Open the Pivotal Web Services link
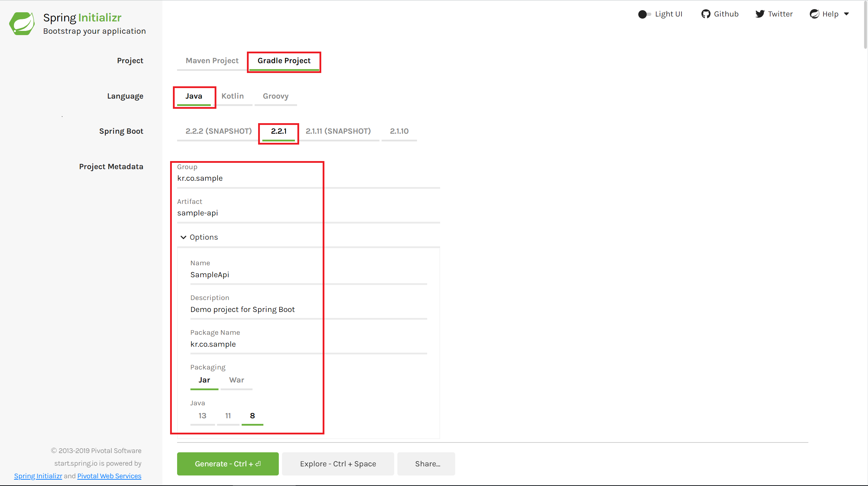 click(109, 476)
